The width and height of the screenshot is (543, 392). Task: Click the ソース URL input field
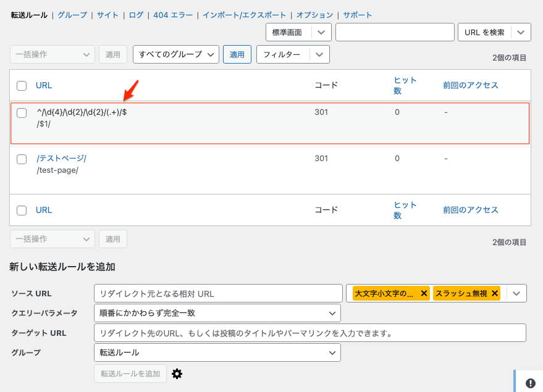click(218, 293)
